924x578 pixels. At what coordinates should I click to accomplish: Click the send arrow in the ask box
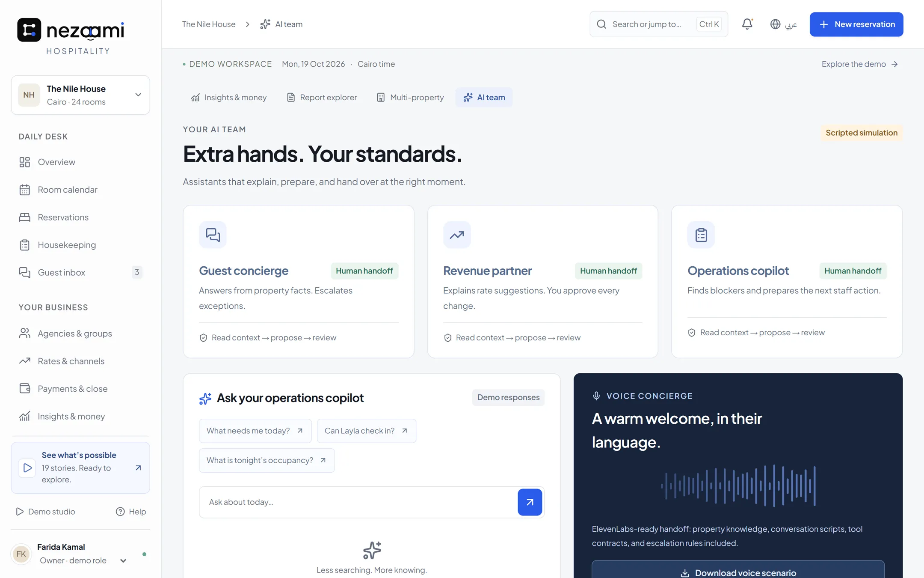pos(530,502)
